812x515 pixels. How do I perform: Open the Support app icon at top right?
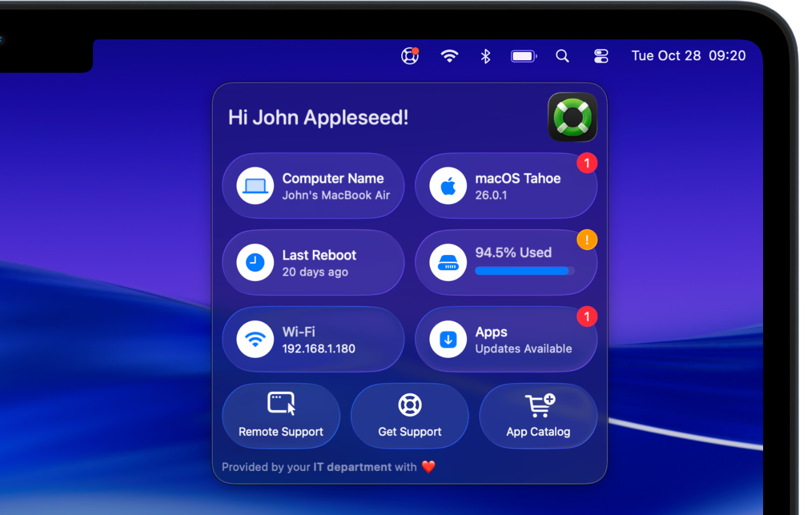coord(572,117)
